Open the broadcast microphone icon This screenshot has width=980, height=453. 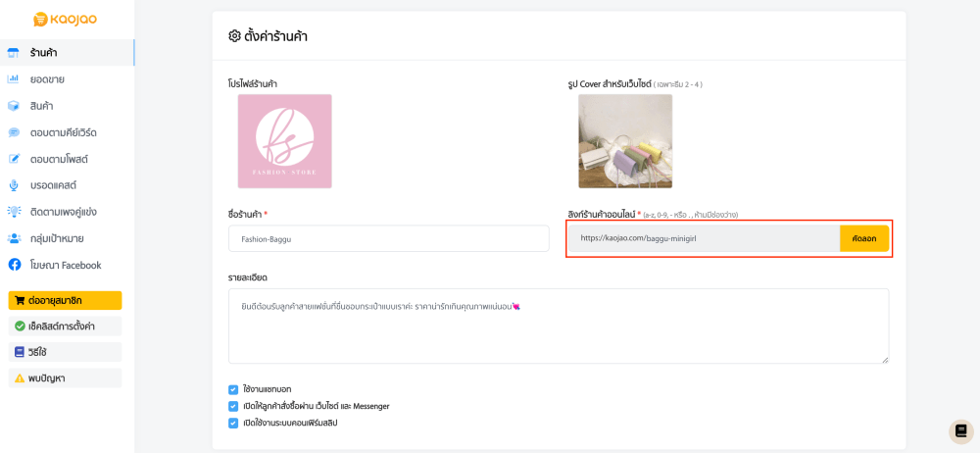click(x=14, y=185)
